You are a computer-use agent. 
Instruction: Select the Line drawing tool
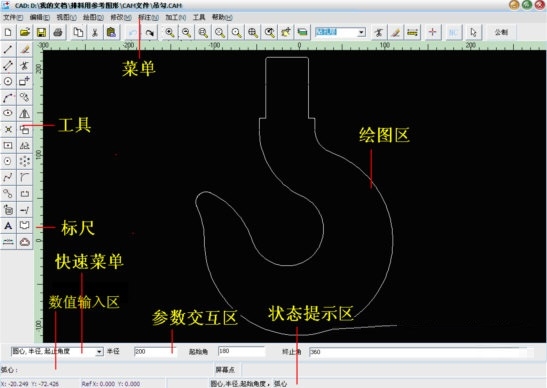tap(8, 49)
